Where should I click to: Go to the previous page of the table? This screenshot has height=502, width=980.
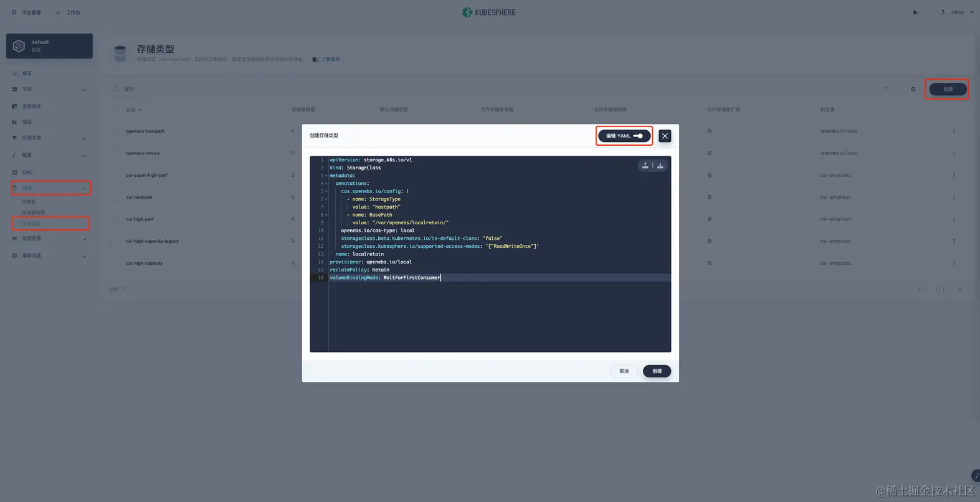(x=921, y=290)
